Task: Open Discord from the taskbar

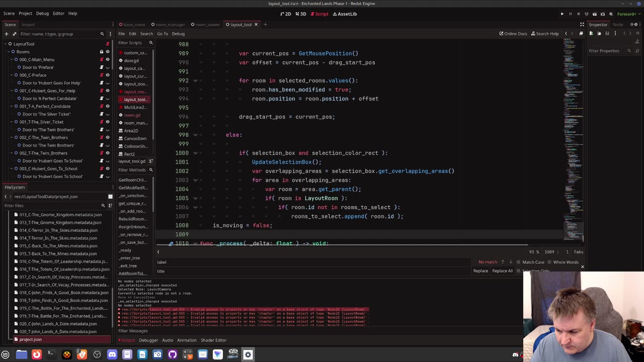Action: (112, 354)
